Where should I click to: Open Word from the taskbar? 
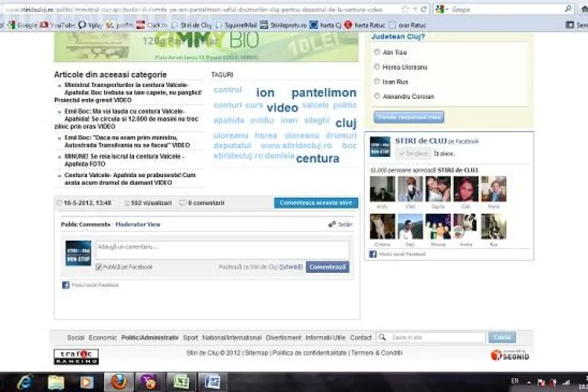coord(212,383)
